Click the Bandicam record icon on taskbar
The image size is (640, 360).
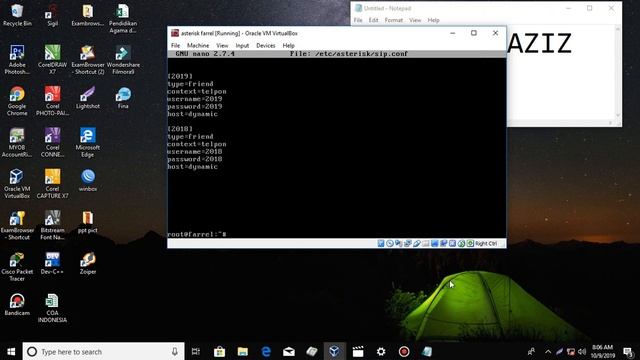tap(404, 351)
